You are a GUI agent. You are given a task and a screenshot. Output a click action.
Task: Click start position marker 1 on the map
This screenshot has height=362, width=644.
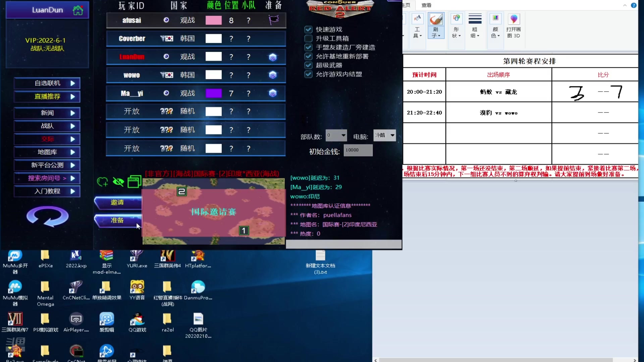pos(244,231)
